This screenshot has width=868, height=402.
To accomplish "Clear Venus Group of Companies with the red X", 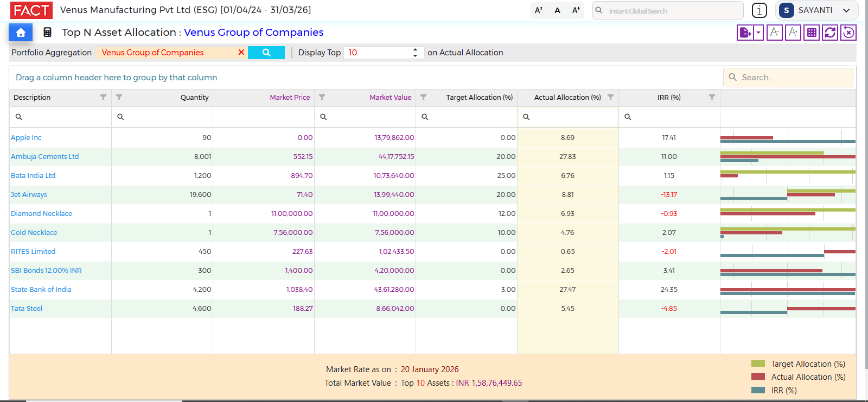I will pyautogui.click(x=241, y=53).
